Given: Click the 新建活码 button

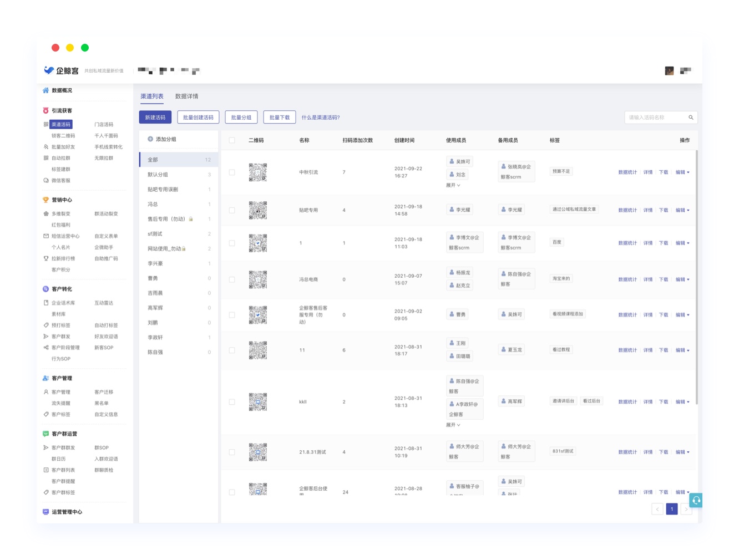Looking at the screenshot, I should [x=155, y=118].
